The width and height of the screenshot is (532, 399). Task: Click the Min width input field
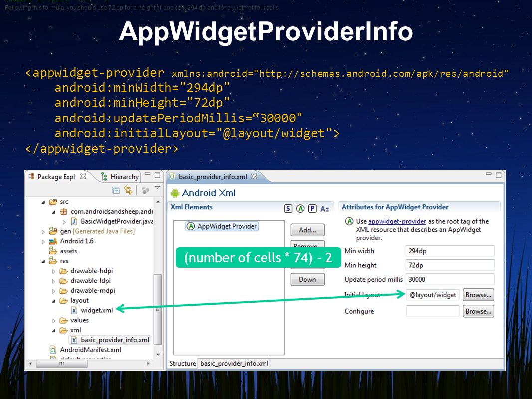click(450, 251)
